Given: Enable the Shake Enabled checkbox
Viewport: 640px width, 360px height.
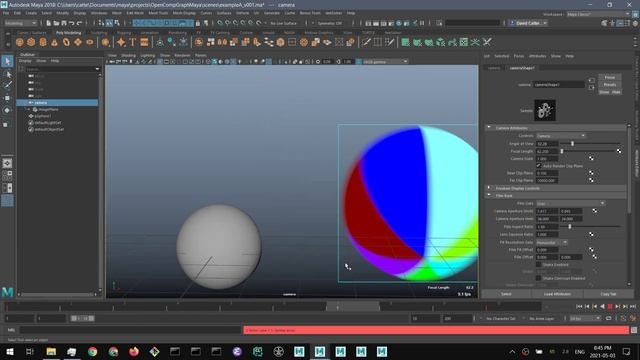Looking at the screenshot, I should pos(539,264).
